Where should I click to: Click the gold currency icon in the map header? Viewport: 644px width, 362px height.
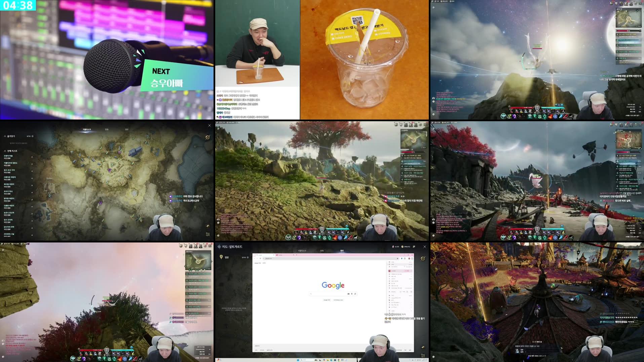(x=403, y=246)
